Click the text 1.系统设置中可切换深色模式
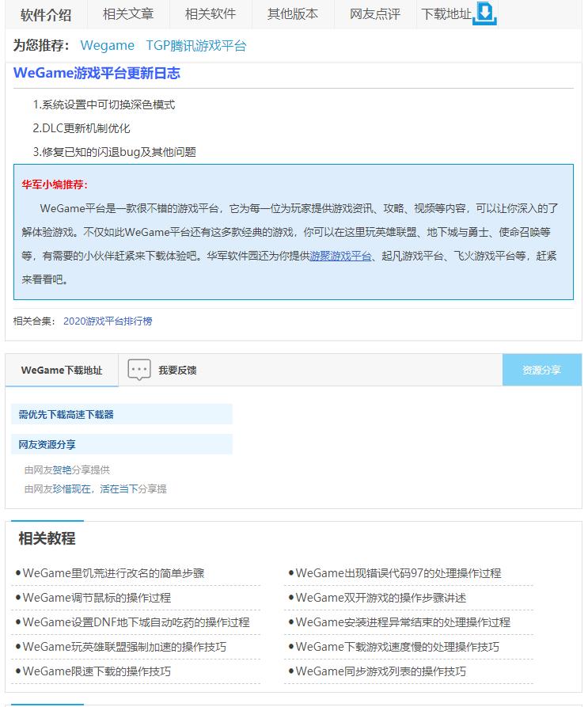The image size is (588, 707). 104,105
